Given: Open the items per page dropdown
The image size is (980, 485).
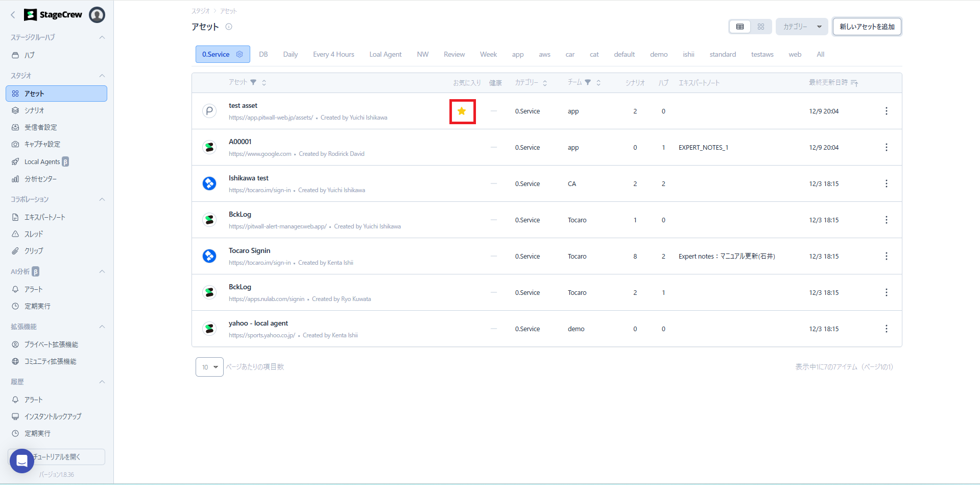Looking at the screenshot, I should 209,367.
